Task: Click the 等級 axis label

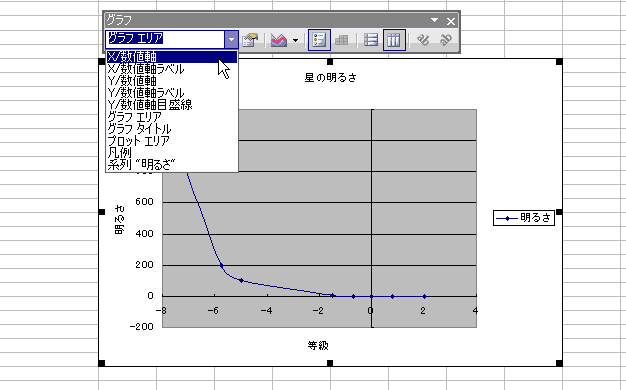Action: pyautogui.click(x=318, y=345)
